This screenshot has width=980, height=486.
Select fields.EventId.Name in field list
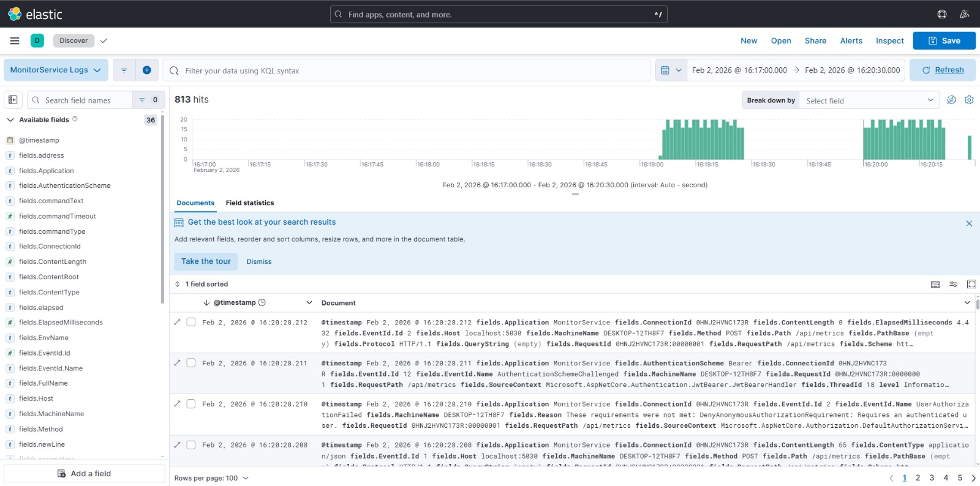click(51, 368)
